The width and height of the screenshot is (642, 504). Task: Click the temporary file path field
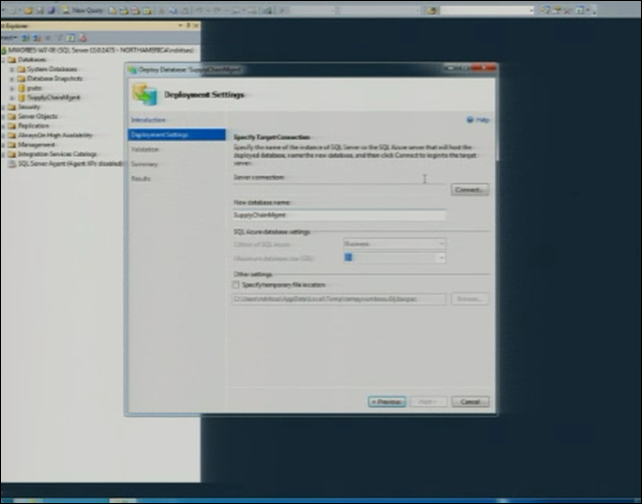click(339, 299)
